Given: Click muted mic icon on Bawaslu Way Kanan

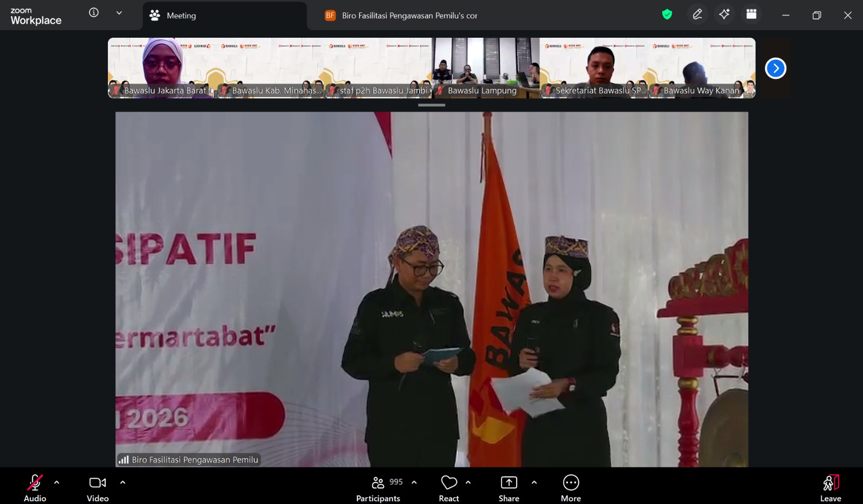Looking at the screenshot, I should pyautogui.click(x=655, y=91).
